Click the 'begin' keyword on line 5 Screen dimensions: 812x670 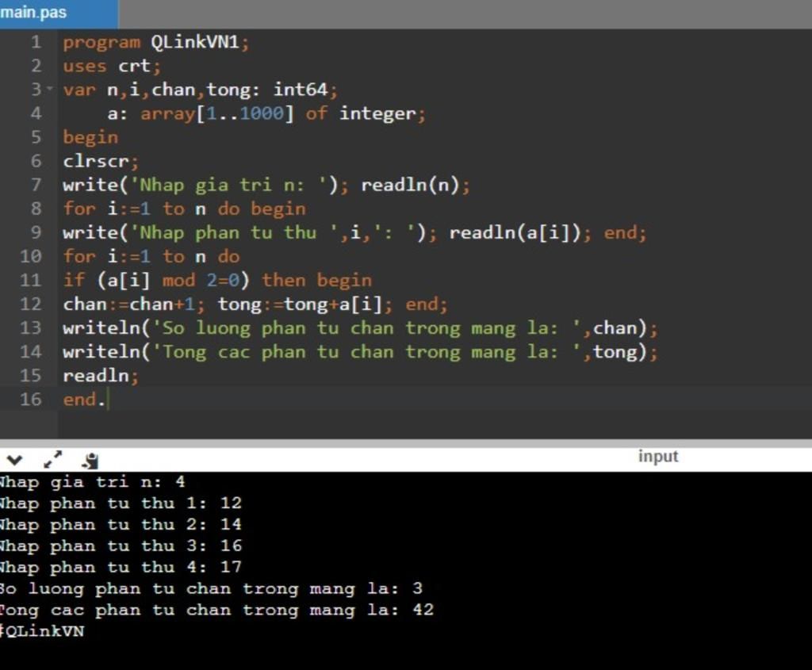(90, 137)
